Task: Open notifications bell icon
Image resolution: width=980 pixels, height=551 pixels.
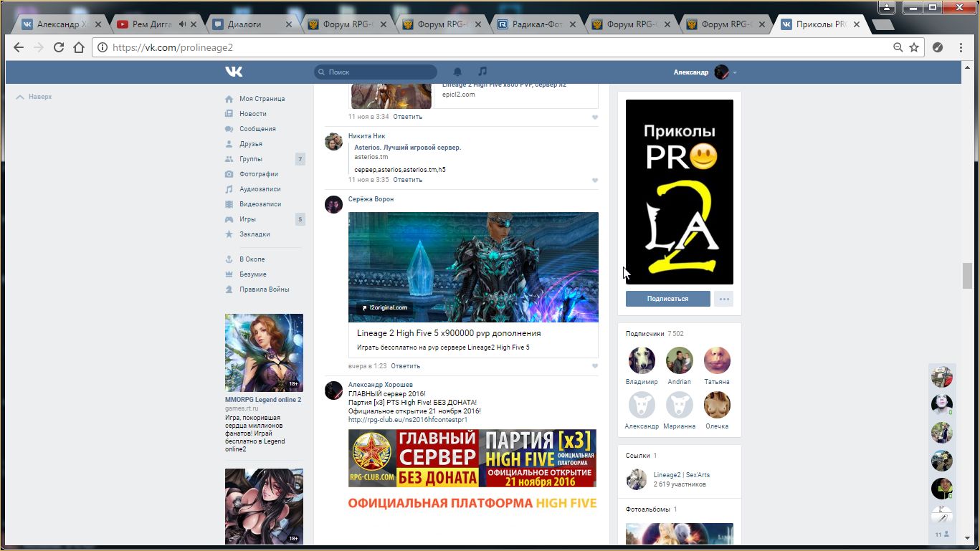Action: point(457,72)
